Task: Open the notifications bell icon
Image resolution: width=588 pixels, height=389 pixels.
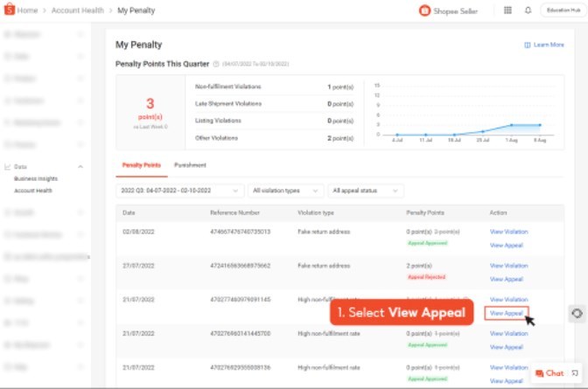Action: 528,10
